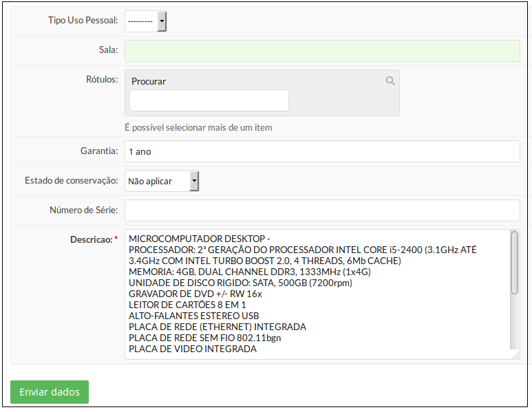The height and width of the screenshot is (412, 532).
Task: Click the Sala field label
Action: tap(108, 50)
